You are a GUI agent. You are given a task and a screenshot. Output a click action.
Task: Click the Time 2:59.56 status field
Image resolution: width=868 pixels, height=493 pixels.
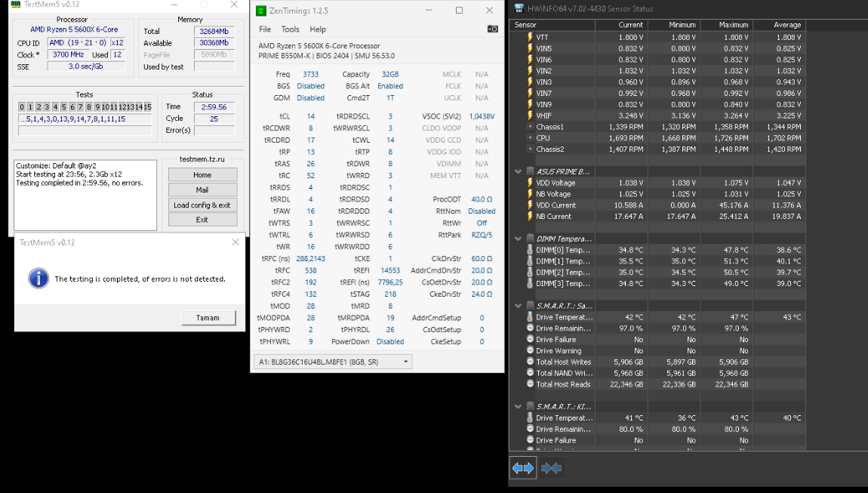(x=214, y=107)
